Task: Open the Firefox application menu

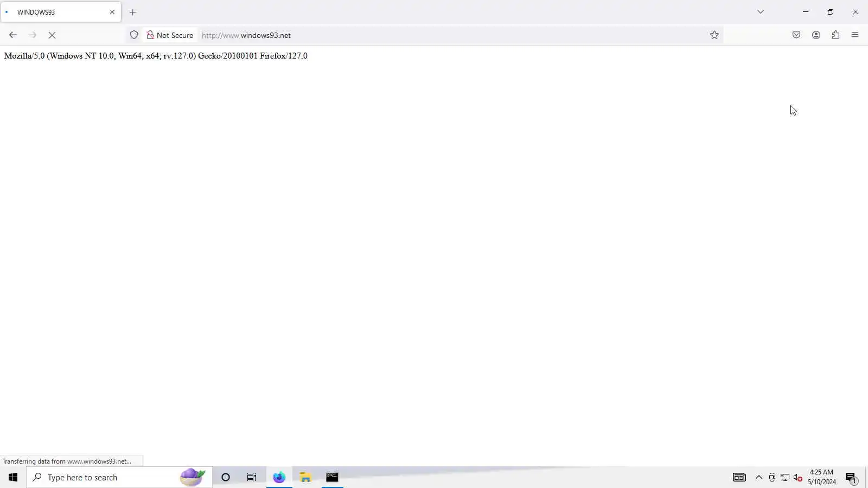Action: 855,35
